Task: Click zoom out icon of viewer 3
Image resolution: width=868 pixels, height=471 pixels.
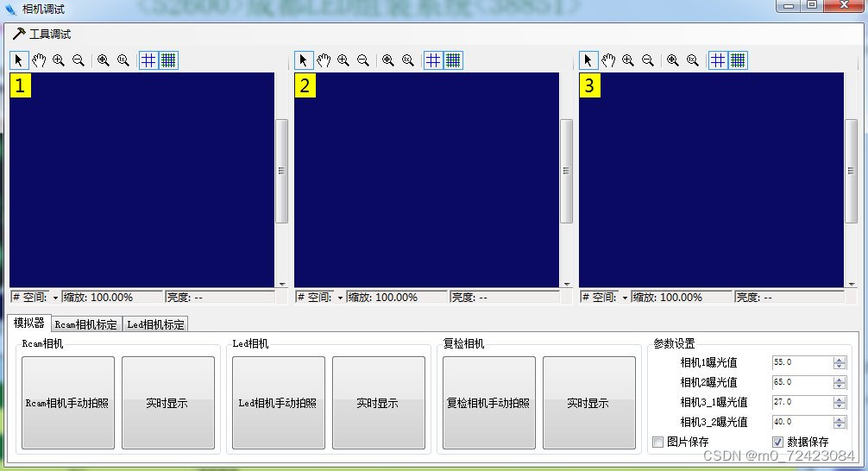Action: [648, 60]
